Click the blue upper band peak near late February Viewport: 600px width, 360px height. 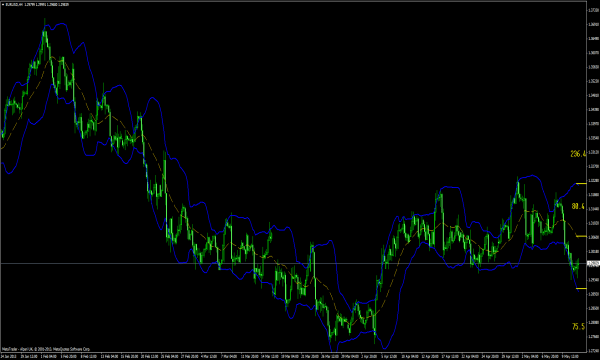pos(153,98)
